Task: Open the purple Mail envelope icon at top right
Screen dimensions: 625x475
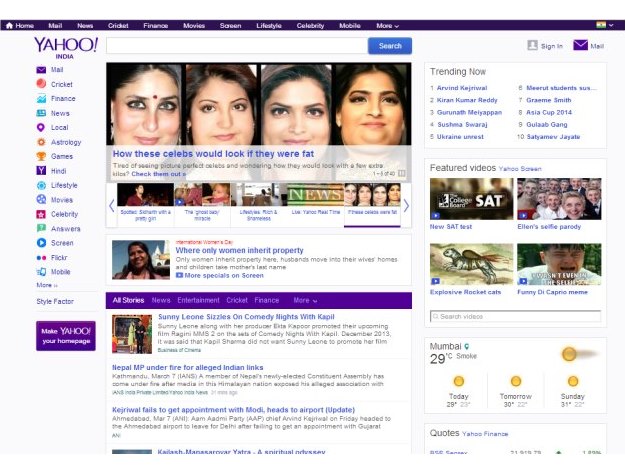Action: (x=580, y=45)
